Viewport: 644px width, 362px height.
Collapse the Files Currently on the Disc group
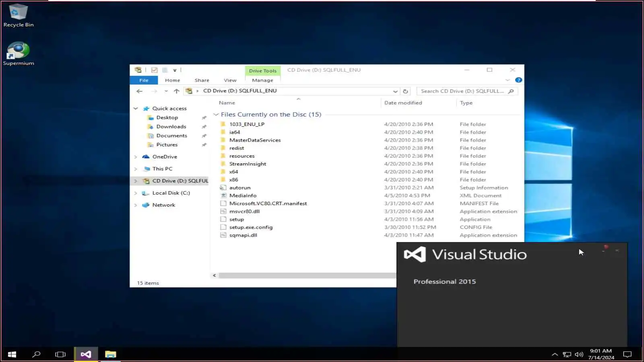(x=216, y=115)
